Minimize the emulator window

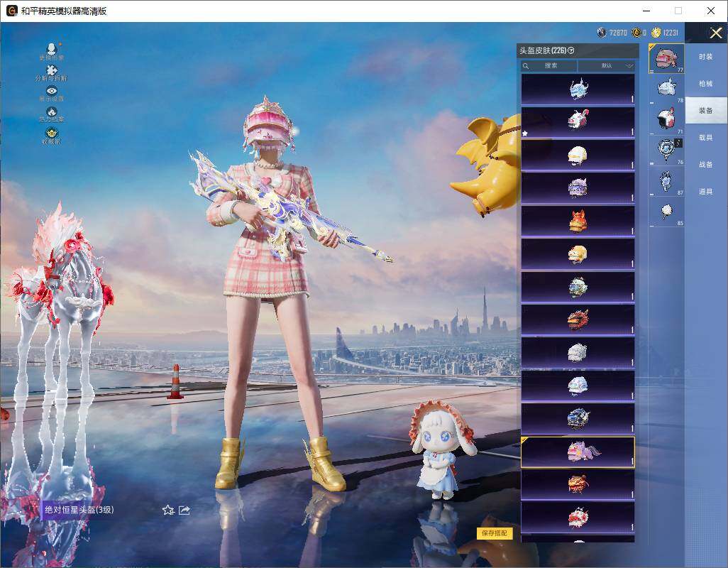pyautogui.click(x=646, y=11)
